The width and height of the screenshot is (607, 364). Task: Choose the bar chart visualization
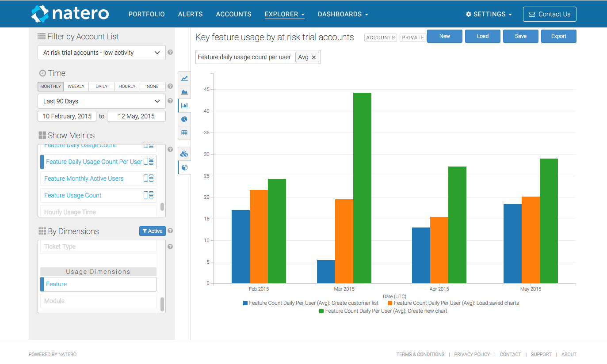184,106
